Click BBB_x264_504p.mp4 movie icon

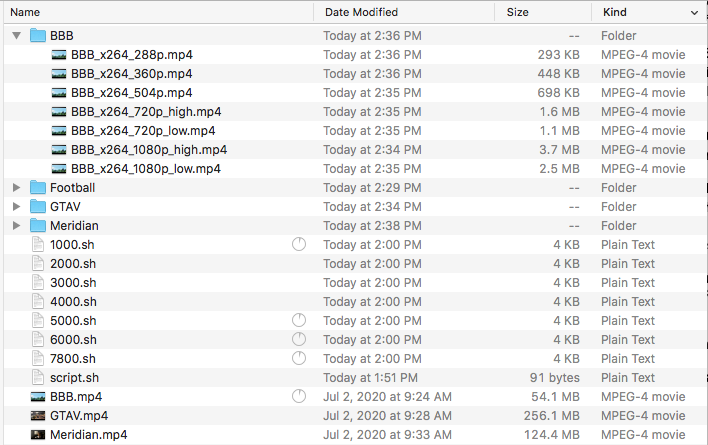tap(59, 93)
